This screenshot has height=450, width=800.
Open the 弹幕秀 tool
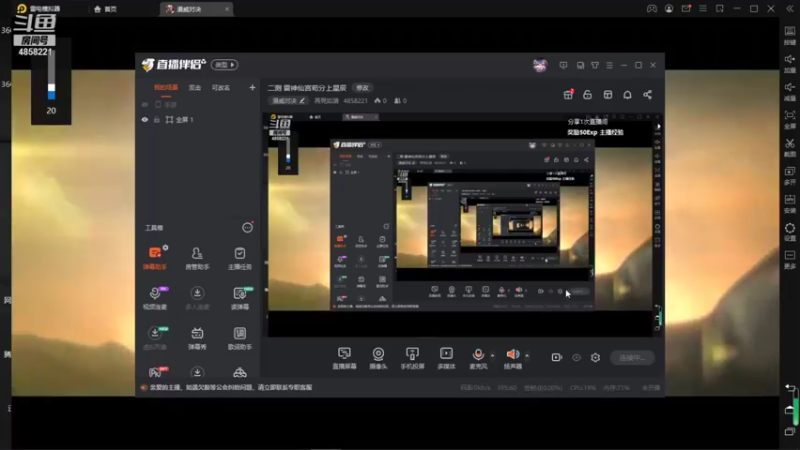point(197,338)
